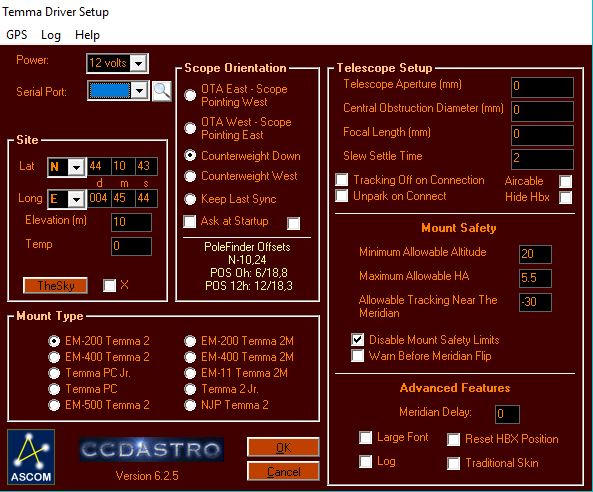Select Temma 2 Jr. mount
The image size is (593, 492).
[x=190, y=389]
